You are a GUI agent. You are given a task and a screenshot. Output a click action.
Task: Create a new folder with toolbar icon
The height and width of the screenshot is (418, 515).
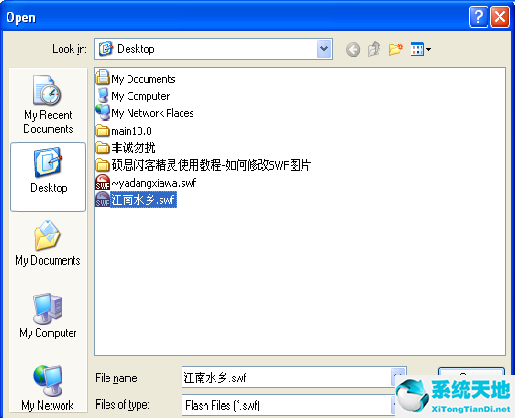click(396, 49)
